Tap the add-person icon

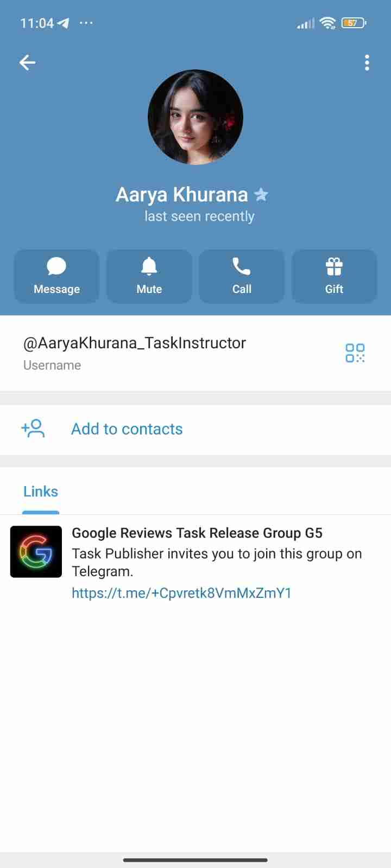[x=33, y=429]
